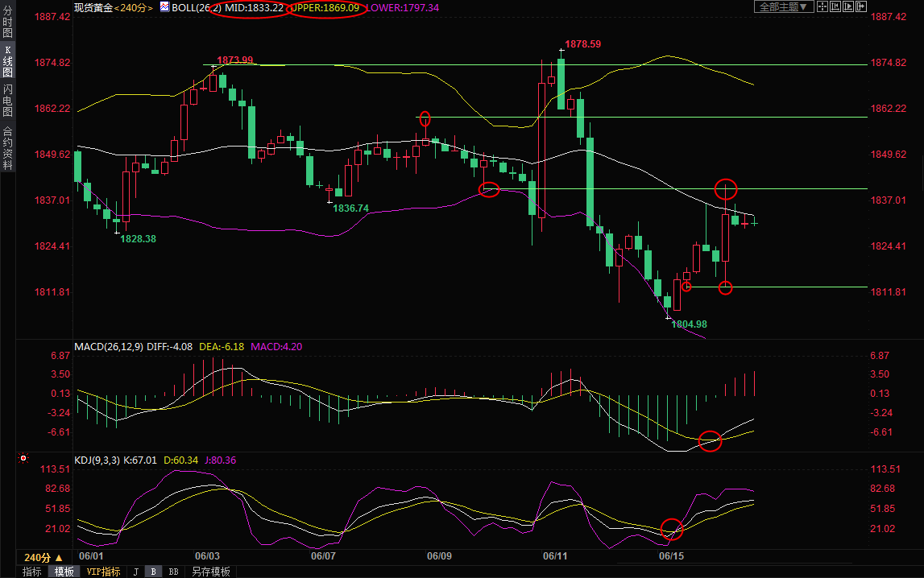Screen dimensions: 924x578
Task: Toggle the B template button
Action: tap(152, 572)
